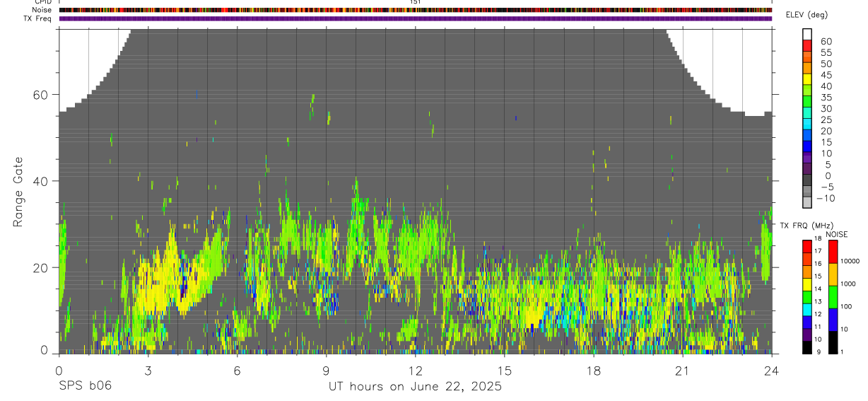
Task: Click the yellow swatch in TX FRQ colorbar
Action: click(x=807, y=284)
